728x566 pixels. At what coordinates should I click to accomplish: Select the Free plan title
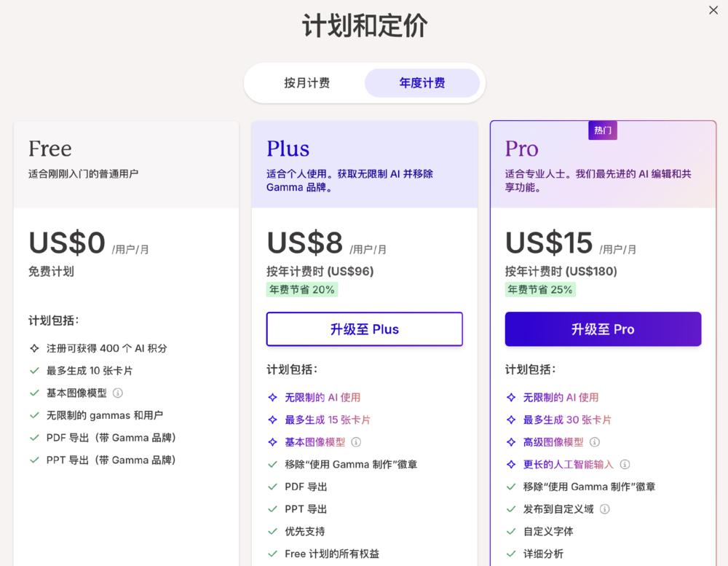point(50,149)
